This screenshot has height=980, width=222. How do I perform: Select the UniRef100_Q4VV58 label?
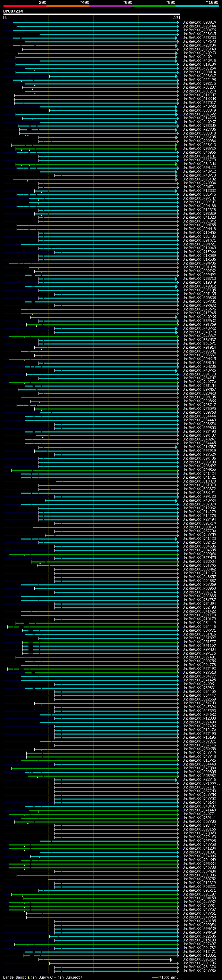199,844
